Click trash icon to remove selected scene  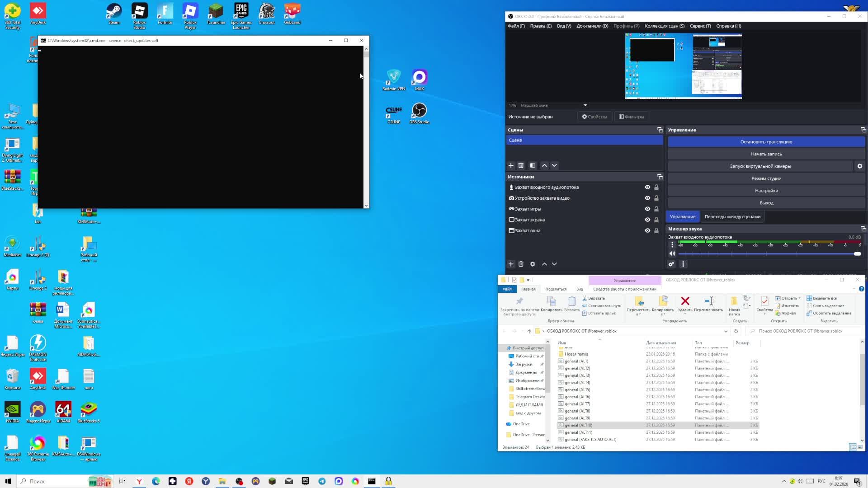click(521, 165)
